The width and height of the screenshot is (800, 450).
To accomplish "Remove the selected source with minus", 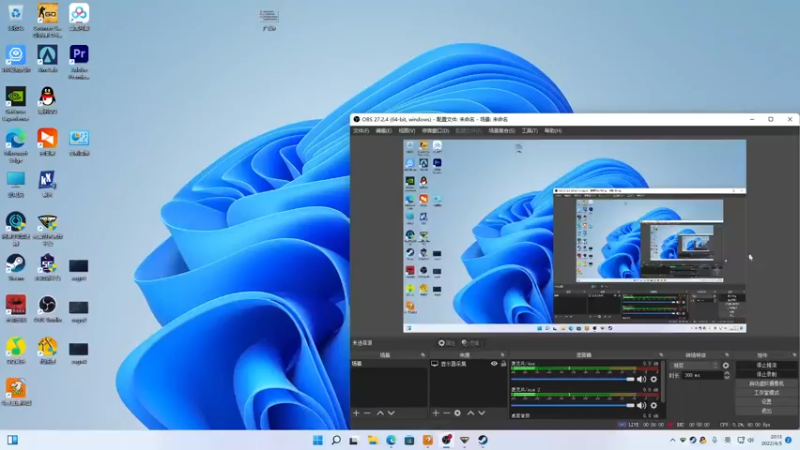I will (x=446, y=413).
